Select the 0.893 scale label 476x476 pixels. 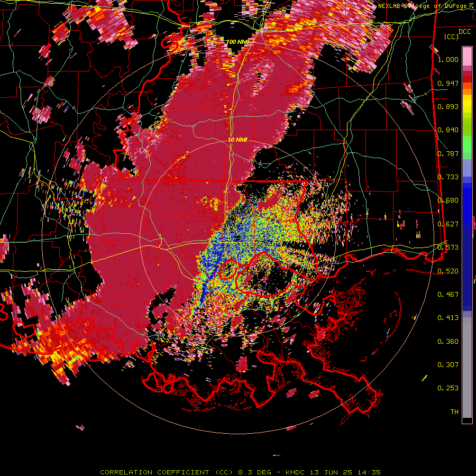448,106
